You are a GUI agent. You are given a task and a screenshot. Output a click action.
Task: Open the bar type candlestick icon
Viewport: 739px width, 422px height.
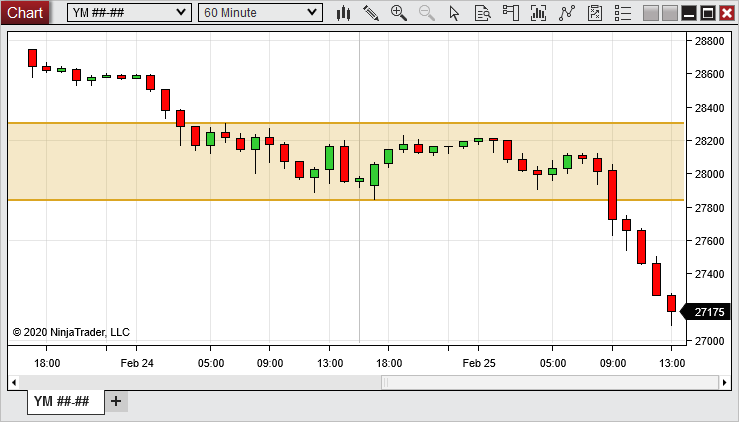tap(343, 13)
